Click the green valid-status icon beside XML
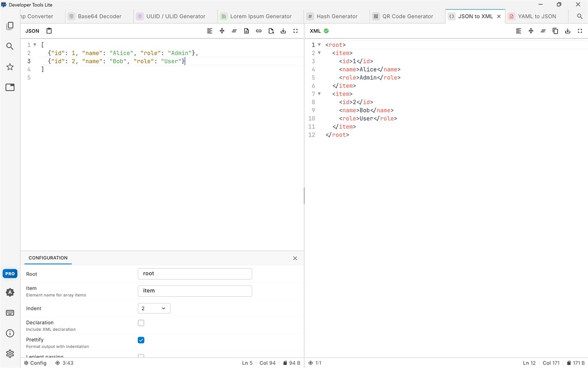 pyautogui.click(x=326, y=31)
